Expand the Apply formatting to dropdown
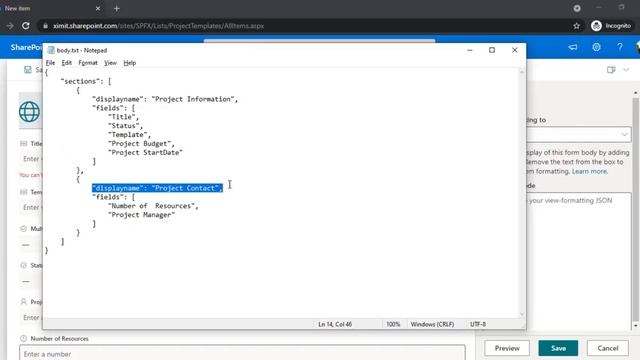This screenshot has width=640, height=360. coord(624,134)
